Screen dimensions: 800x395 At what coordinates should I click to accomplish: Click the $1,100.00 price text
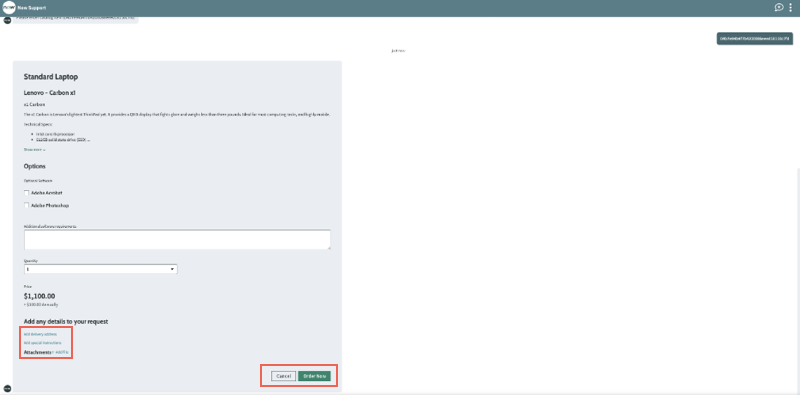click(39, 296)
